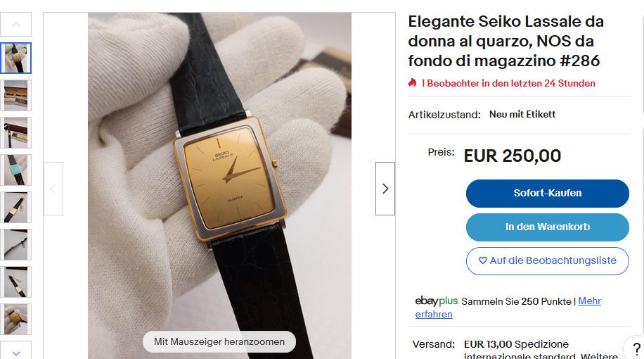Select the last visible thumbnail
Image resolution: width=644 pixels, height=359 pixels.
click(x=16, y=319)
